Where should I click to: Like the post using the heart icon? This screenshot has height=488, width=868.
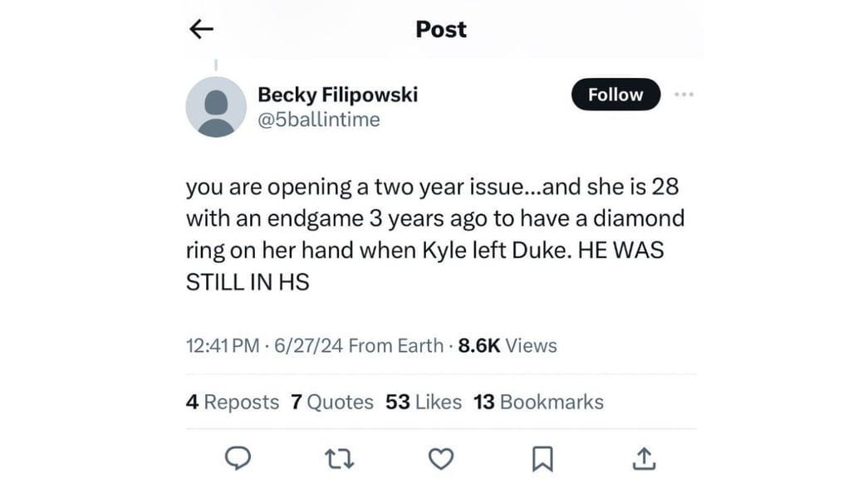point(440,458)
